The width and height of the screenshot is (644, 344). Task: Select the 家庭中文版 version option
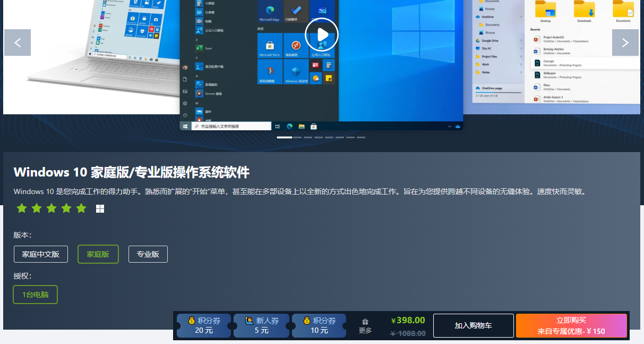coord(40,254)
